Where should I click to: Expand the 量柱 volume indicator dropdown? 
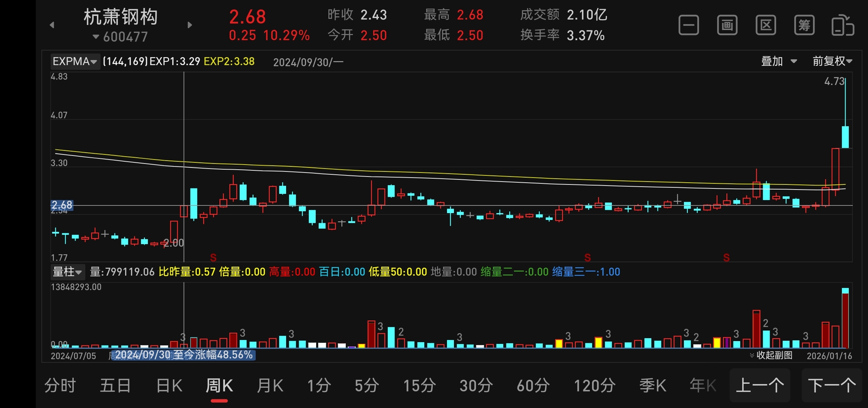click(67, 272)
